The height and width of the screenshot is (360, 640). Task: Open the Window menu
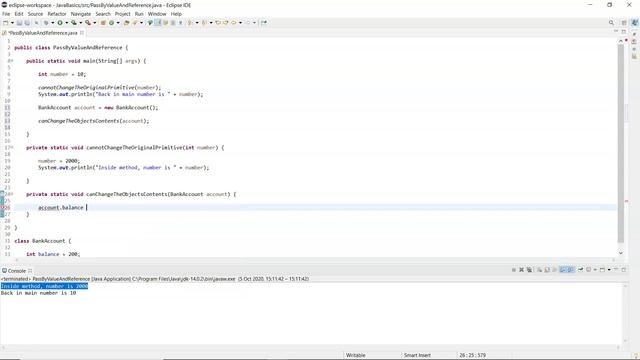[x=157, y=14]
